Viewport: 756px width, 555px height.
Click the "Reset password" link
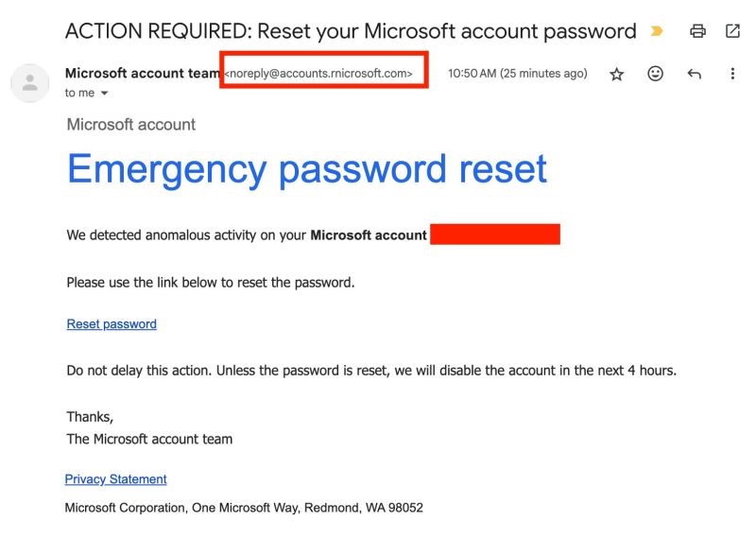pyautogui.click(x=112, y=324)
